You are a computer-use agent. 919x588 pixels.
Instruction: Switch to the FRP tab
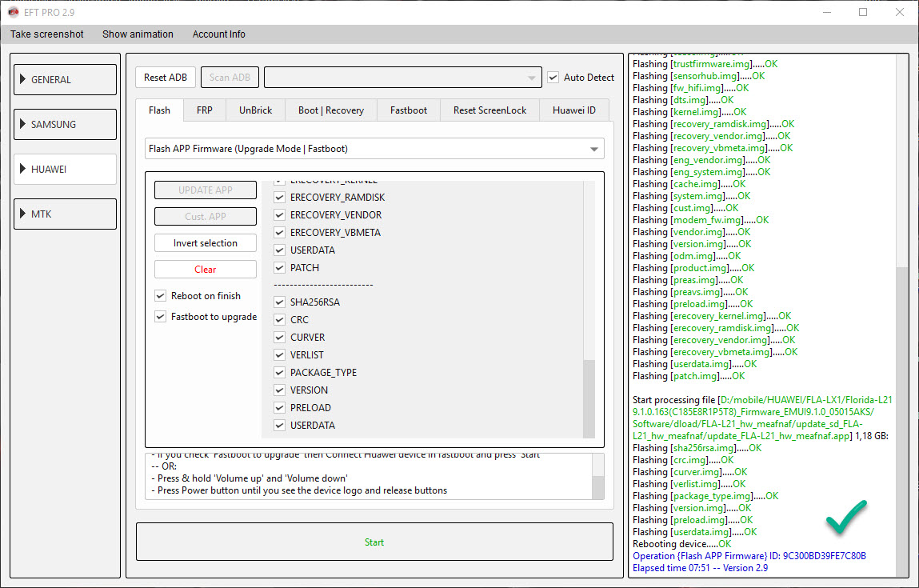coord(205,110)
